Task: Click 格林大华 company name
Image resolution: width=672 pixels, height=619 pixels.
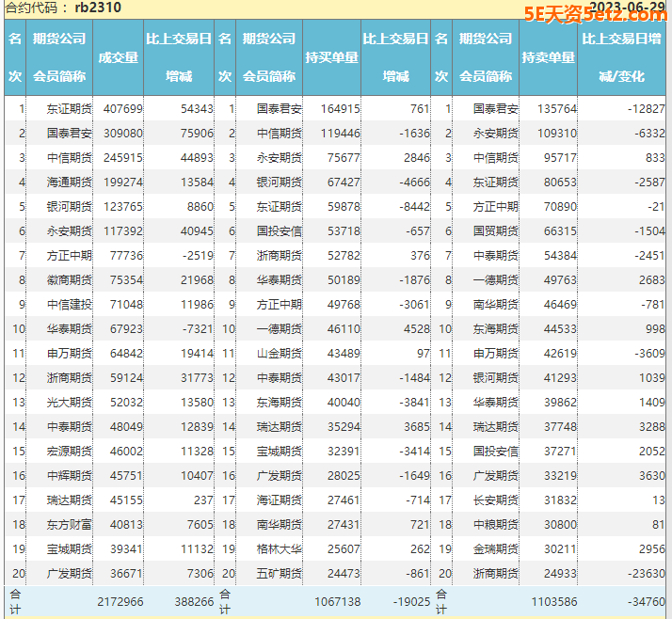Action: coord(279,548)
